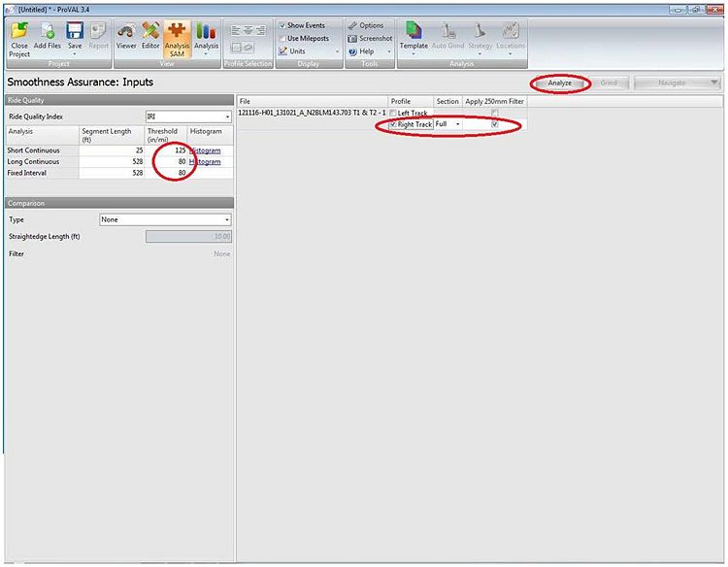Enable the Use Mileposts checkbox
The height and width of the screenshot is (567, 728).
pos(282,39)
